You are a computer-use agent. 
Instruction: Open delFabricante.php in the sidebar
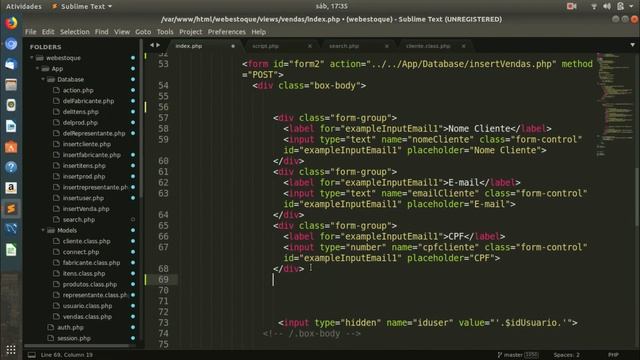click(x=88, y=101)
